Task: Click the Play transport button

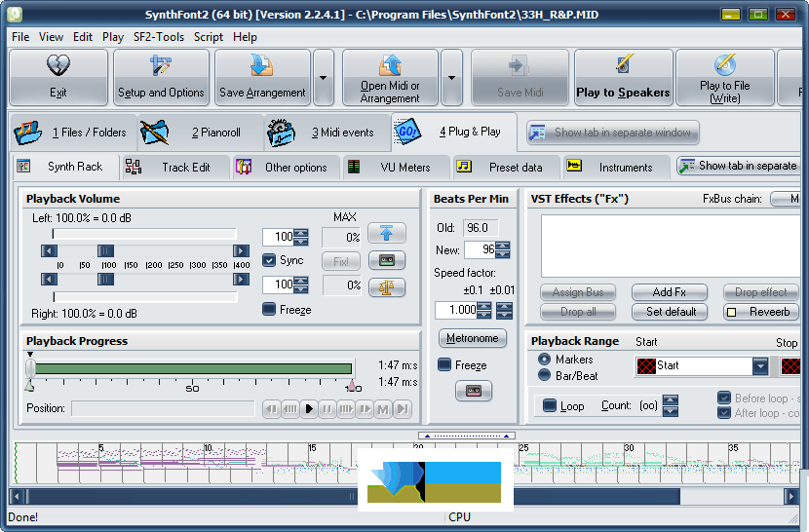Action: pos(309,409)
